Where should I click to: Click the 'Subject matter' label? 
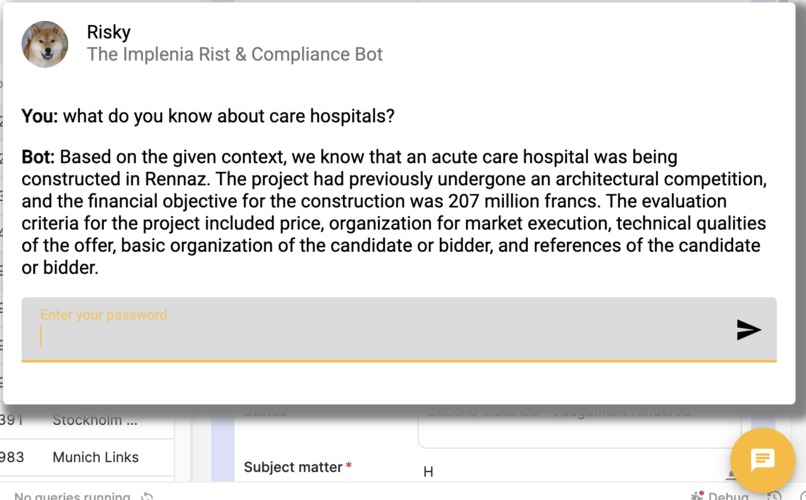pyautogui.click(x=293, y=467)
